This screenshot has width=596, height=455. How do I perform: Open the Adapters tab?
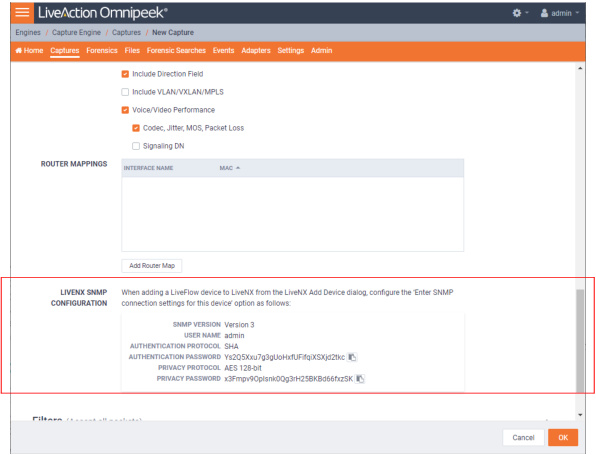(x=256, y=51)
